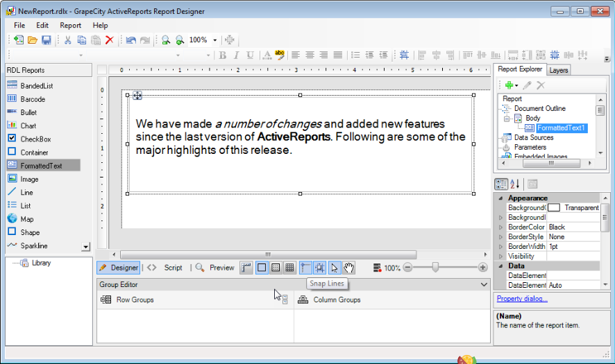Image resolution: width=615 pixels, height=364 pixels.
Task: Click the green Add button in Report Explorer
Action: pos(512,85)
